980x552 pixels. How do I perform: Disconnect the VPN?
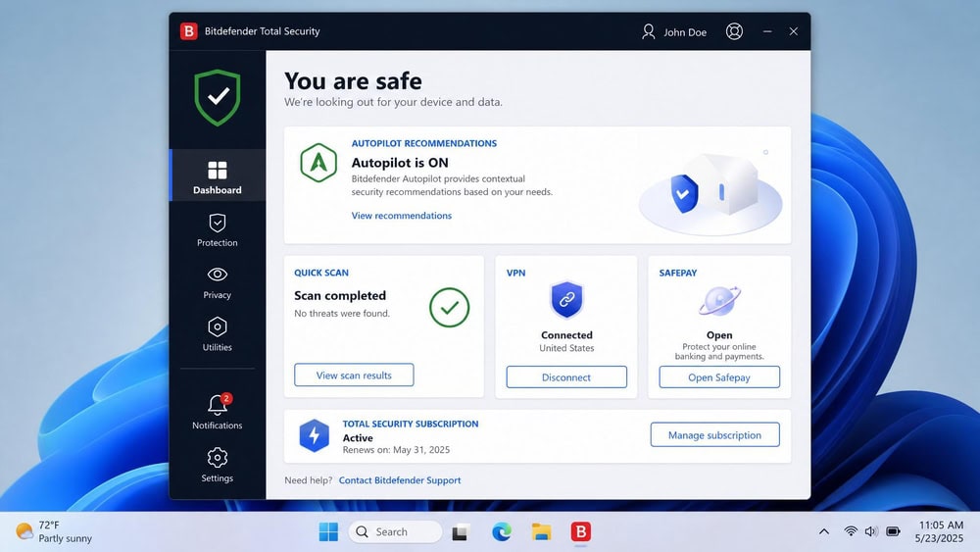tap(566, 376)
